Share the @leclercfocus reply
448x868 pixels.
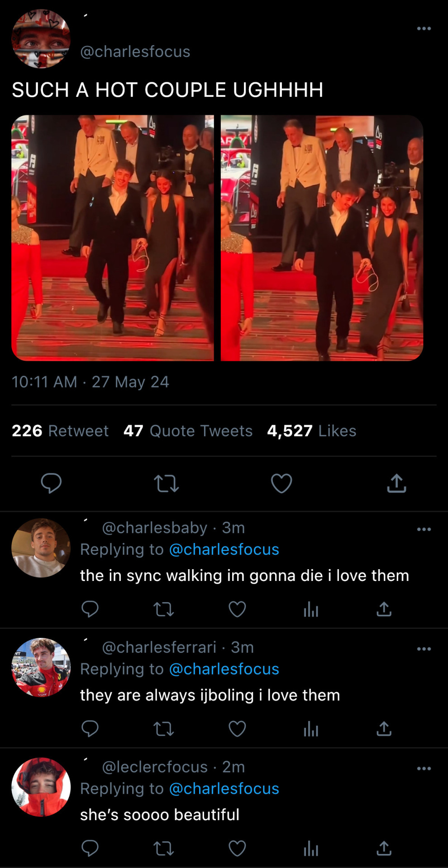pos(384,849)
